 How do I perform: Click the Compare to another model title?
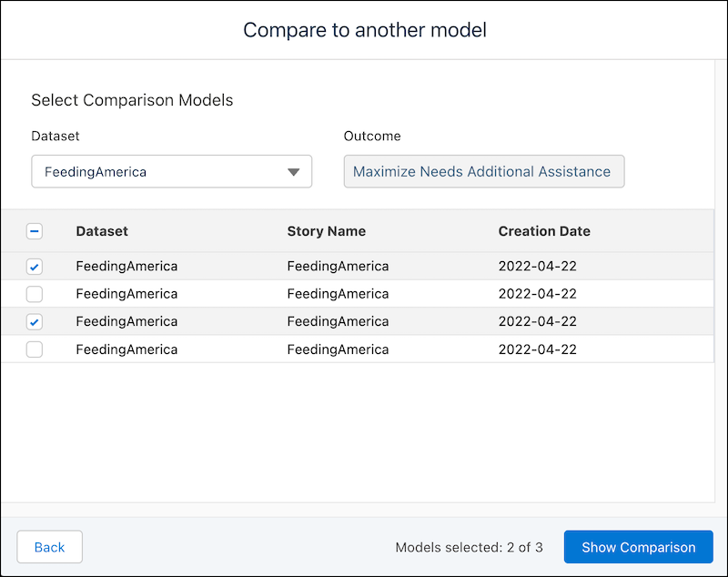(365, 30)
